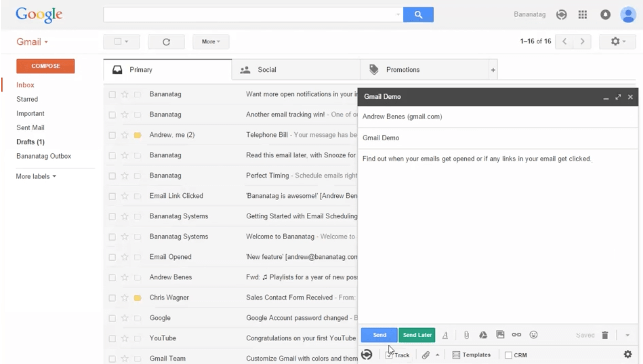This screenshot has width=643, height=364.
Task: Attach files with paperclip in compose toolbar
Action: tap(466, 335)
